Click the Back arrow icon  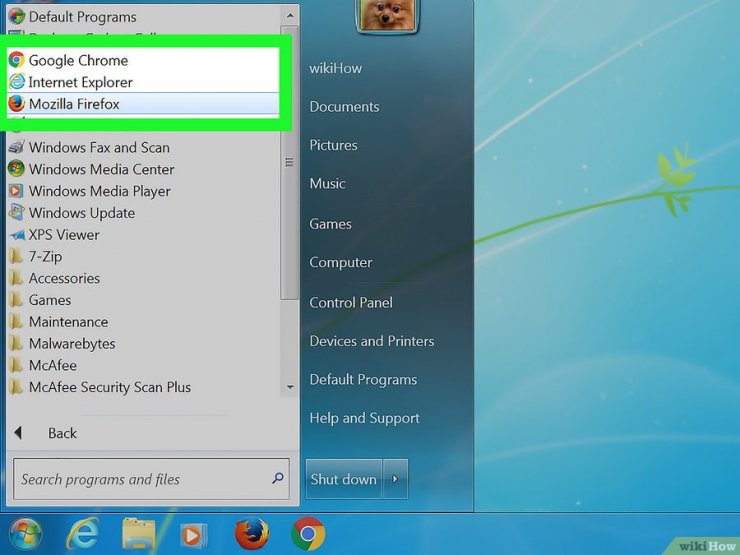pos(18,432)
